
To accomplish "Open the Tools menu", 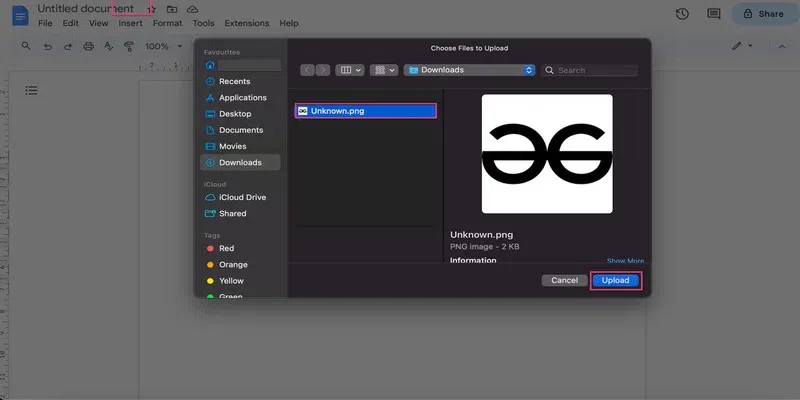I will tap(203, 23).
